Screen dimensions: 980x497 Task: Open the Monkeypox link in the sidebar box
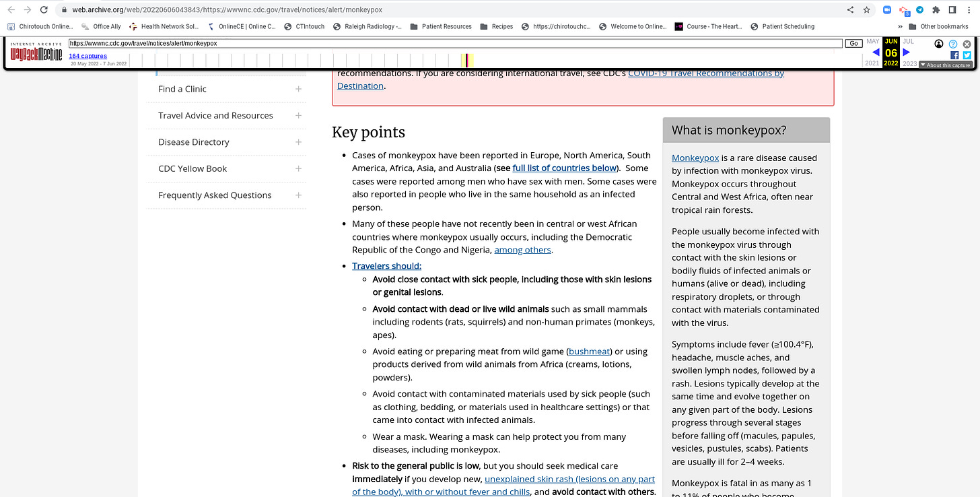[x=695, y=158]
